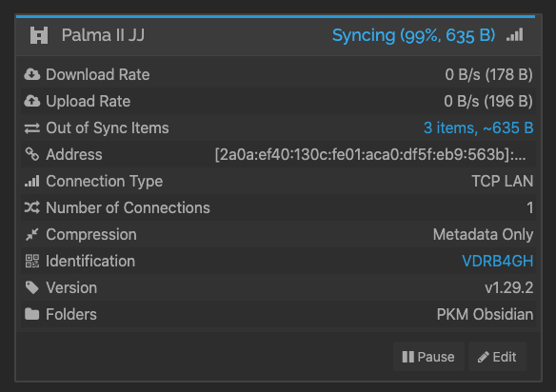Click the Palma II JJ device identicon
556x392 pixels.
[x=39, y=35]
